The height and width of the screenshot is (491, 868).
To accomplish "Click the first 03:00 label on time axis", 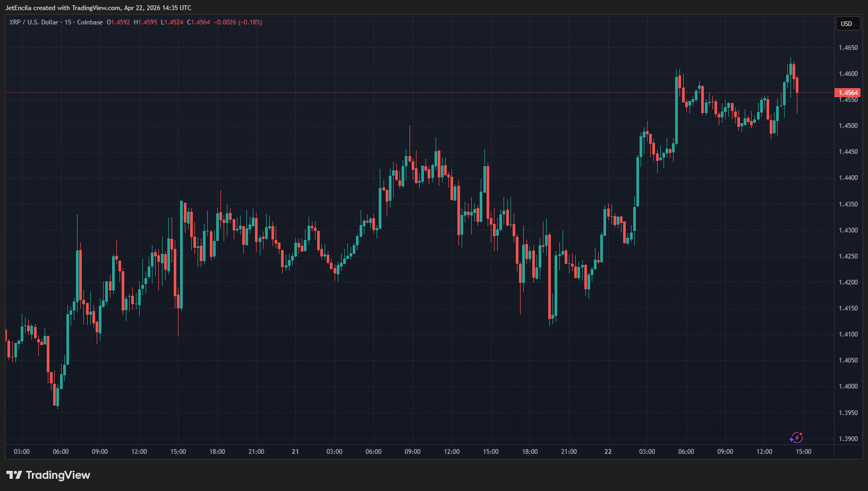I will tap(22, 452).
